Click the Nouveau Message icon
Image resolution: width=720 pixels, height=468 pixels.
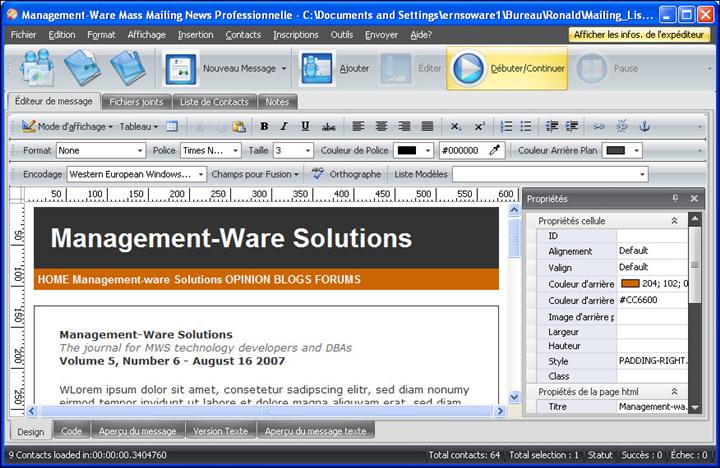coord(181,68)
